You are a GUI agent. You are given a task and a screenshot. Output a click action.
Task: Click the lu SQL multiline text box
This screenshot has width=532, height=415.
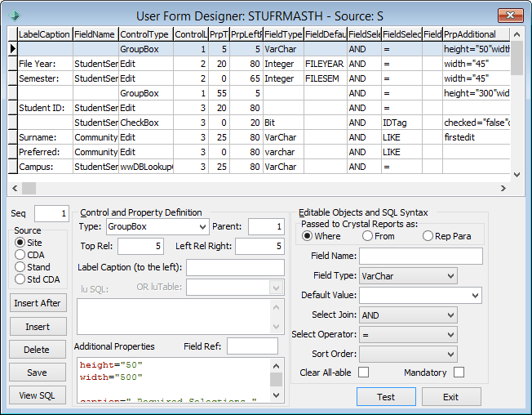point(174,316)
